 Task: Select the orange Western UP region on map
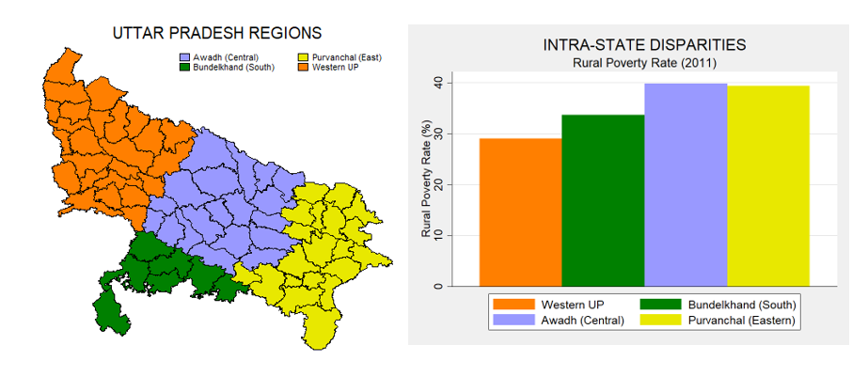point(103,141)
